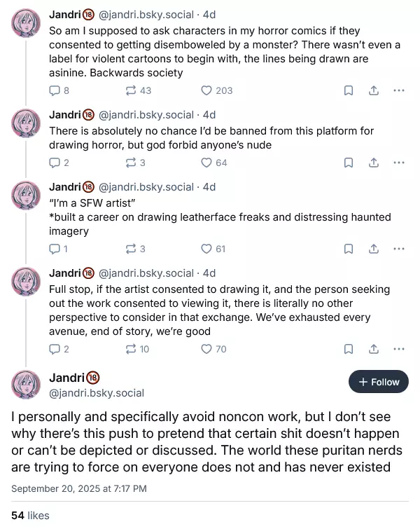Bookmark the leatherface freaks post
The height and width of the screenshot is (529, 420).
click(x=348, y=249)
